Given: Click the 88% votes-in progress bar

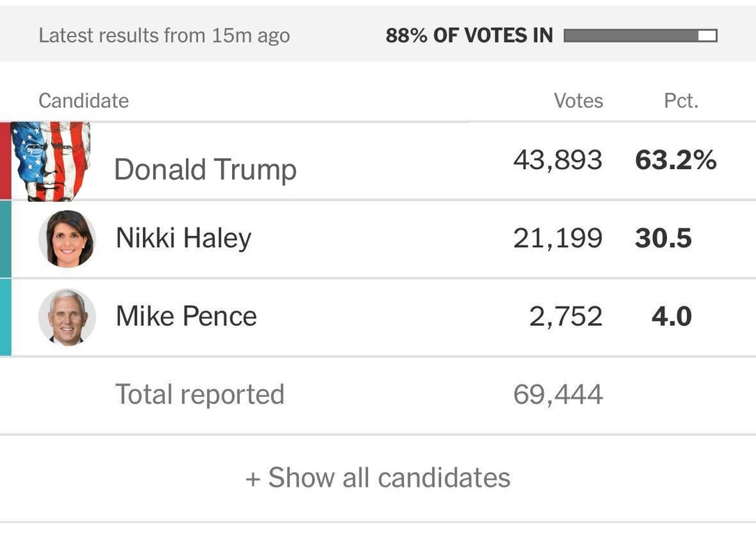Looking at the screenshot, I should (640, 36).
